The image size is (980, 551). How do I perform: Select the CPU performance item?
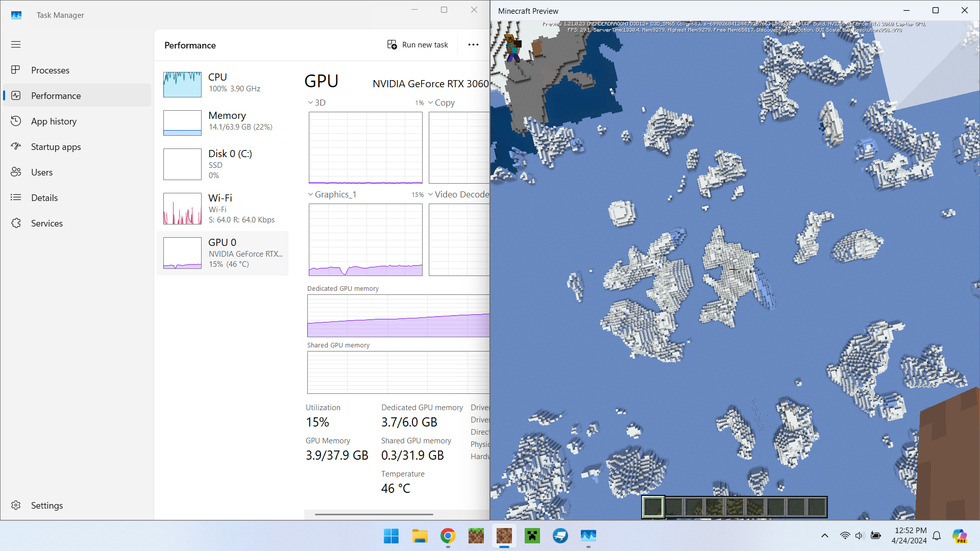(223, 84)
